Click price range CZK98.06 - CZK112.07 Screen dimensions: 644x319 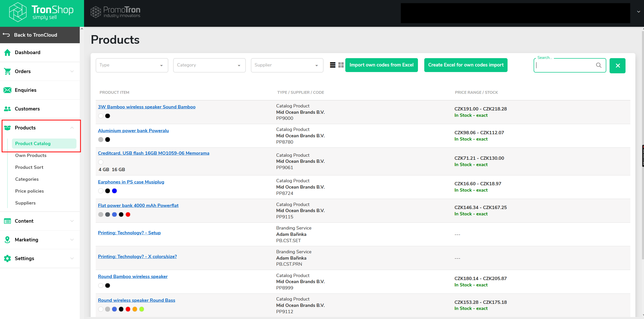(x=479, y=133)
